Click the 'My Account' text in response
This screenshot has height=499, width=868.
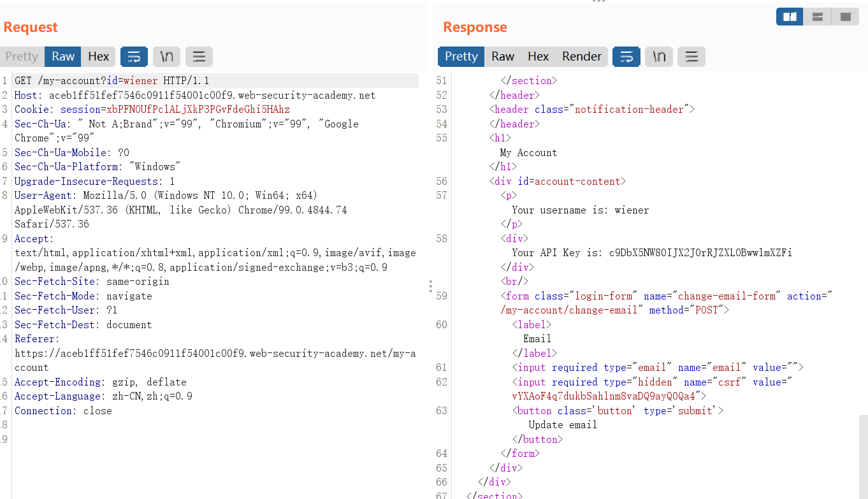[528, 153]
